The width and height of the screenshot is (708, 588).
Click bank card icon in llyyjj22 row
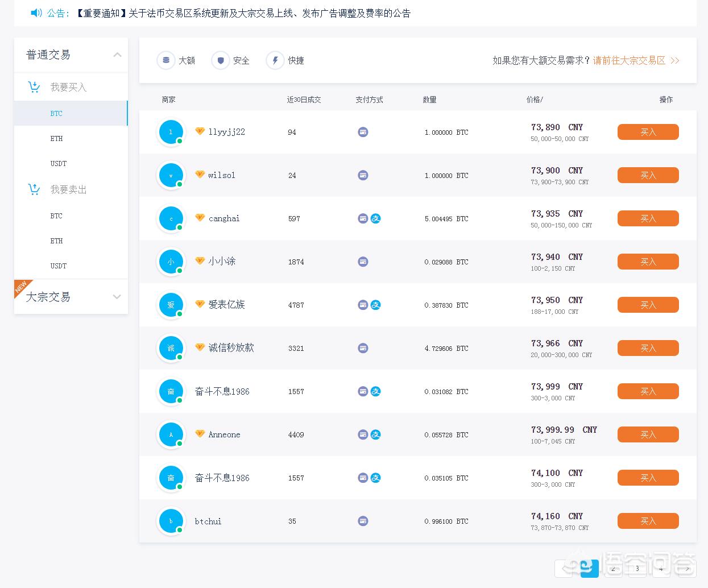363,132
